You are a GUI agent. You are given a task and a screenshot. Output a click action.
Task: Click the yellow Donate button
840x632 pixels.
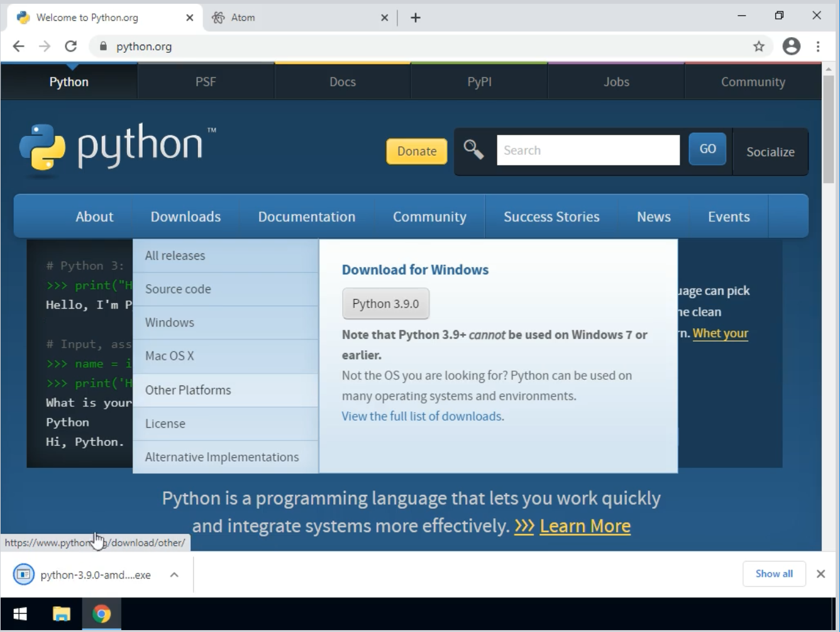point(417,151)
